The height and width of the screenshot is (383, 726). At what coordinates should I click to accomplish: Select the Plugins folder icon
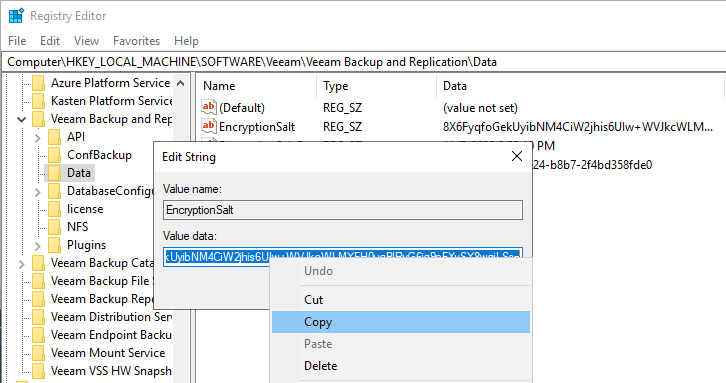54,245
